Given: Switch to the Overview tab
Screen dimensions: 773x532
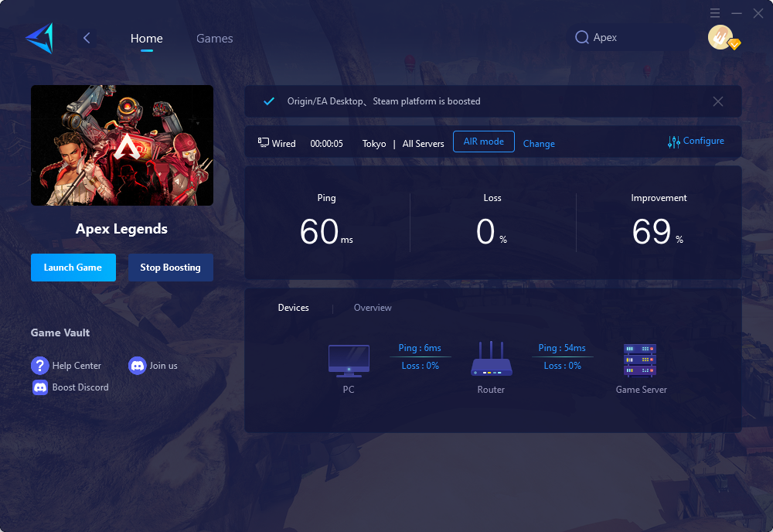Looking at the screenshot, I should [x=373, y=307].
